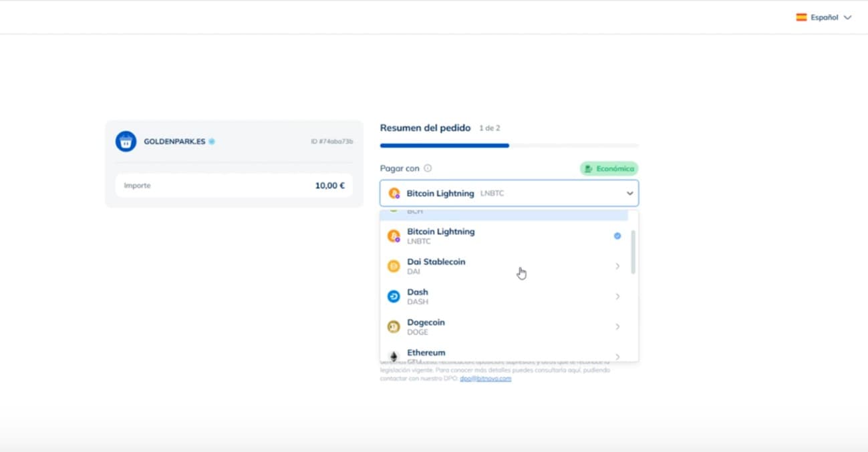Collapse the Pagar con currency dropdown arrow
The image size is (868, 452).
tap(629, 194)
